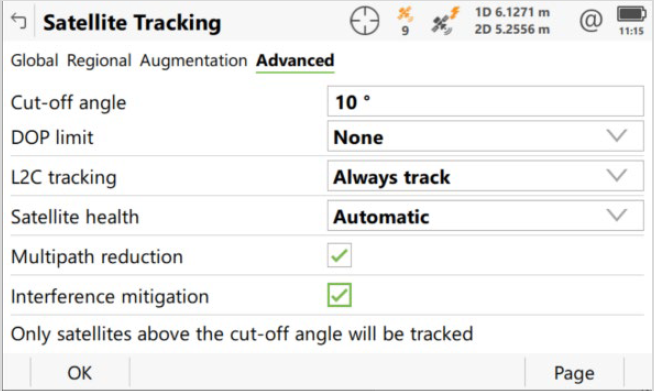The width and height of the screenshot is (657, 391).
Task: Tap the @ internet connection icon
Action: [591, 21]
